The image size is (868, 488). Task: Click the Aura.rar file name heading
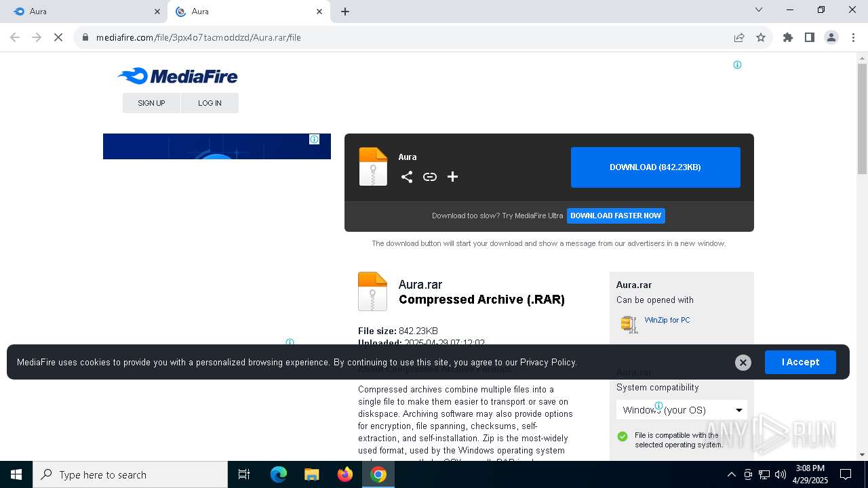420,285
